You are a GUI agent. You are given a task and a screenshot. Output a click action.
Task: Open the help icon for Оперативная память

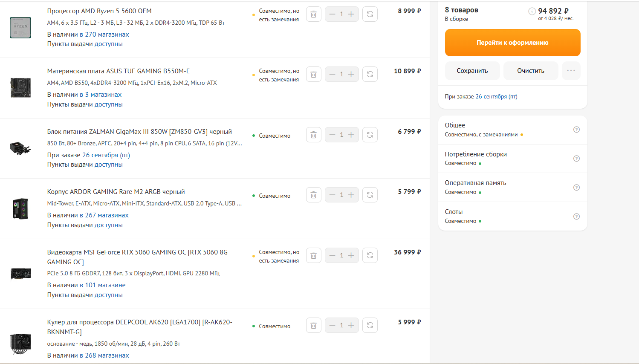pyautogui.click(x=576, y=188)
